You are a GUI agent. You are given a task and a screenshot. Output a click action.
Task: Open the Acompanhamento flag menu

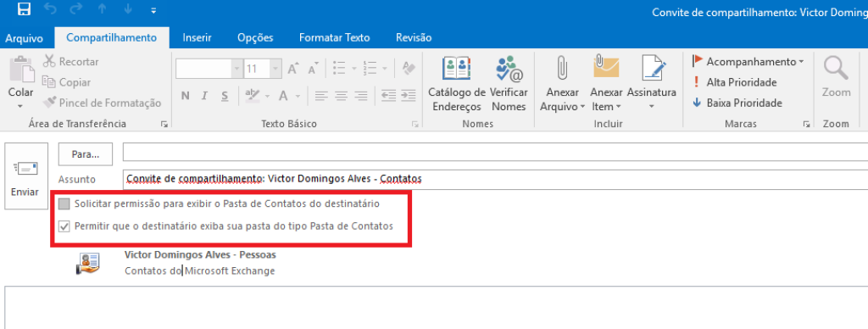click(748, 62)
